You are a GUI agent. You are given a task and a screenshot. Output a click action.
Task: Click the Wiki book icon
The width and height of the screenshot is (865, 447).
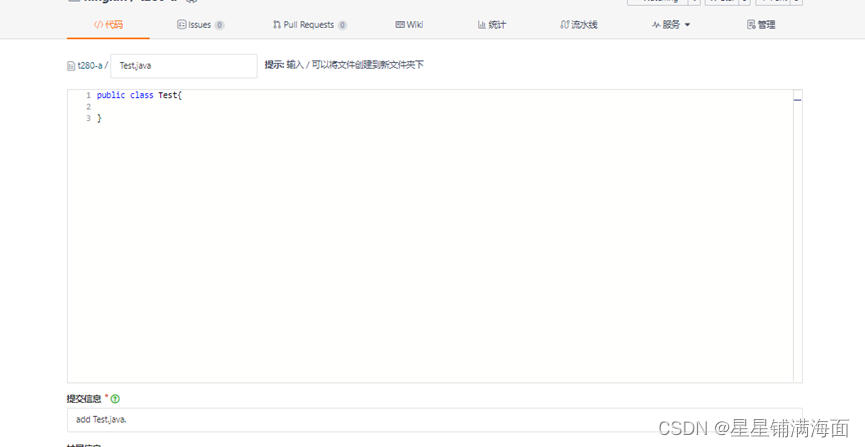(400, 25)
